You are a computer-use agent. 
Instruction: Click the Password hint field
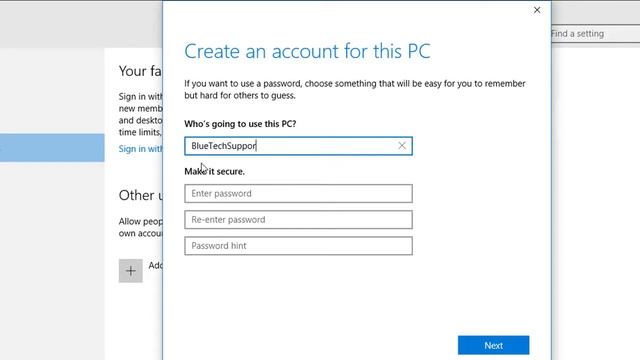tap(298, 246)
